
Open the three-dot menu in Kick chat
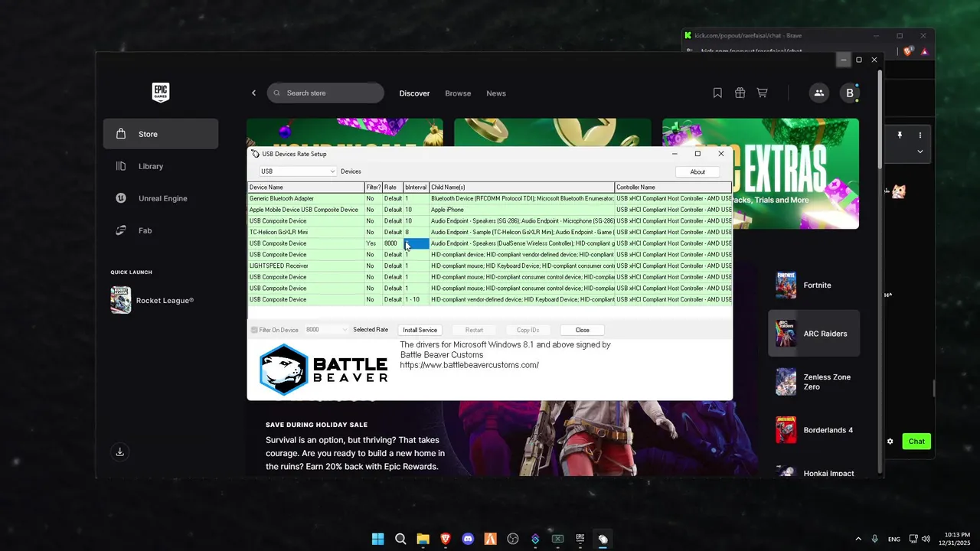coord(920,135)
